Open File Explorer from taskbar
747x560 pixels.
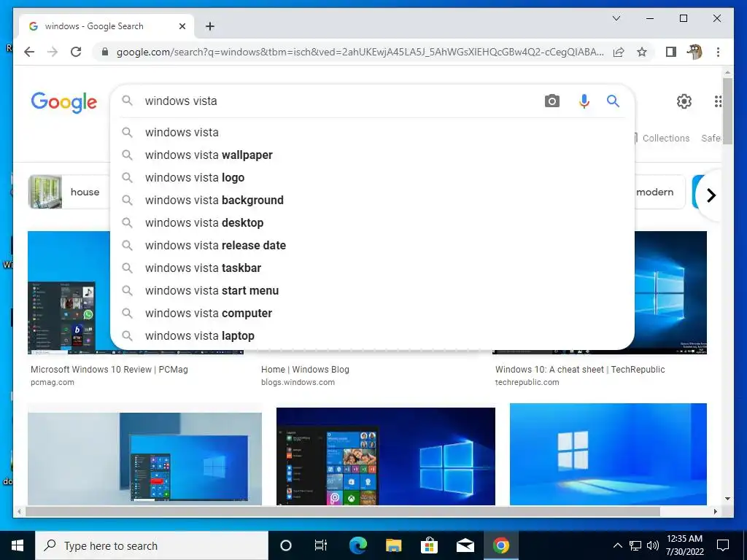(x=393, y=545)
